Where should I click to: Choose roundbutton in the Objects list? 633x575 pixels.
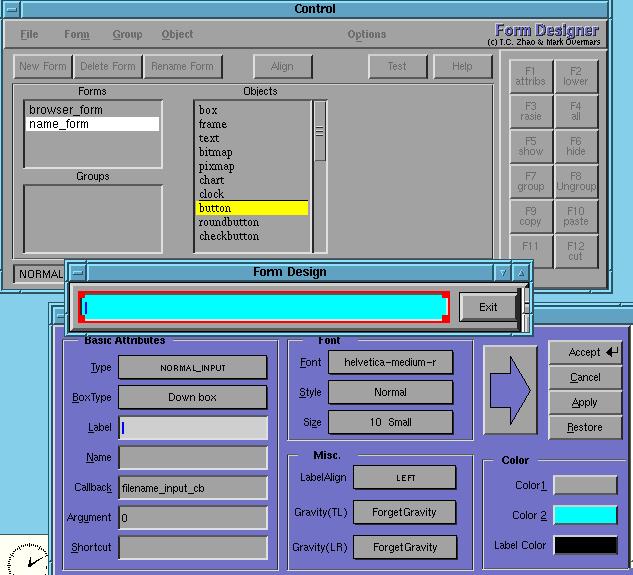[x=228, y=222]
